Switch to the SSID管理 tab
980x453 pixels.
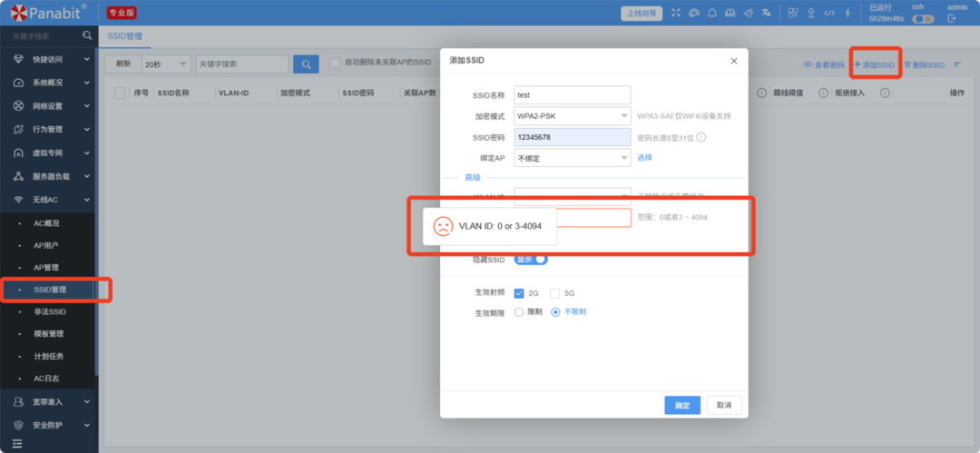click(125, 37)
